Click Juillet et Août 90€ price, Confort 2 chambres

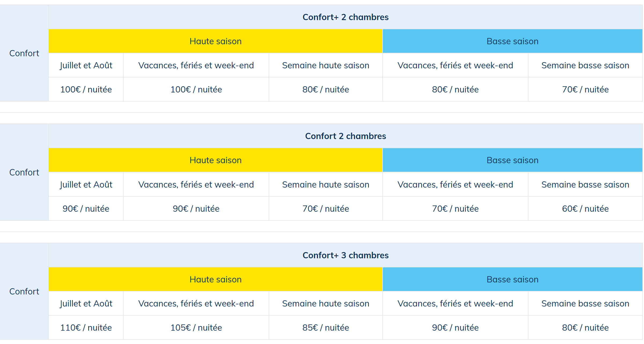coord(86,209)
